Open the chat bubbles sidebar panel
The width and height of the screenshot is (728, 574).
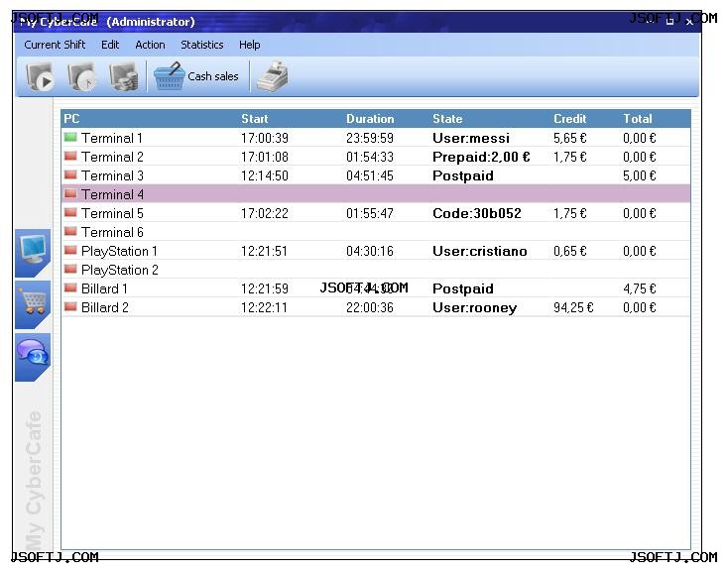tap(33, 357)
